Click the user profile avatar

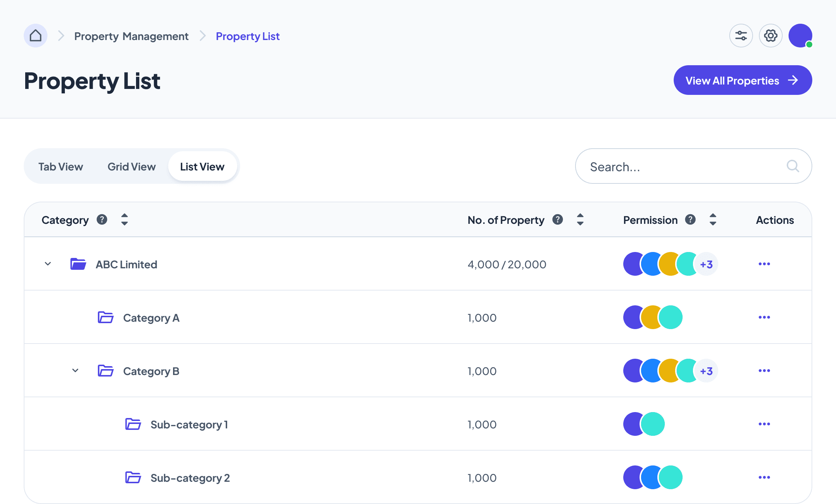click(x=800, y=36)
